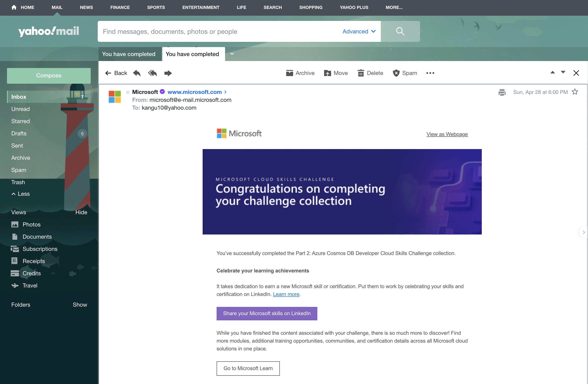Viewport: 588px width, 384px height.
Task: Show the Folders list
Action: [80, 305]
